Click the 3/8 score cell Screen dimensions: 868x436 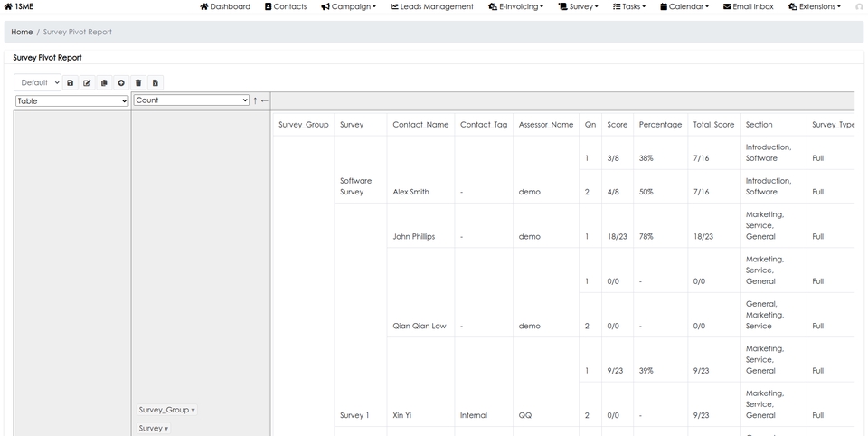click(x=613, y=158)
